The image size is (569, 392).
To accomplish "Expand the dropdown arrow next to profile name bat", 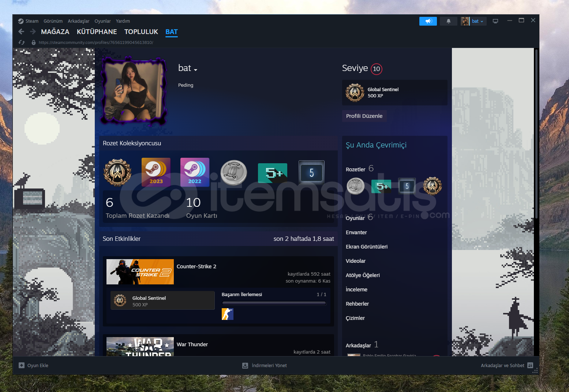I will coord(196,70).
